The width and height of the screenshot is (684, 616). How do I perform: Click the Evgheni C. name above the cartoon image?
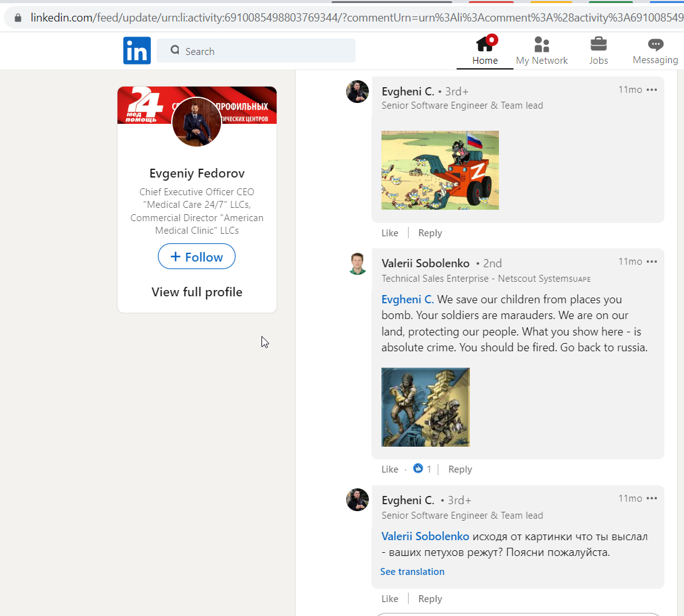pos(408,91)
